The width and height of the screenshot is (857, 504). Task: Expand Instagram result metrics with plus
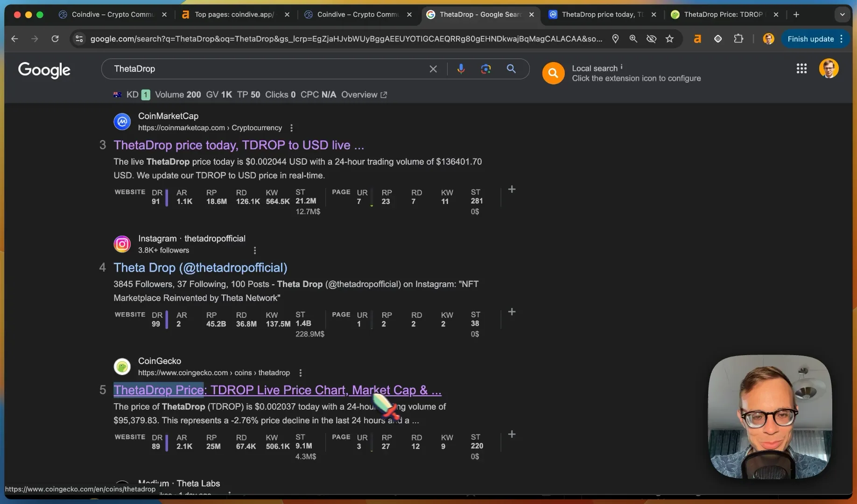512,312
